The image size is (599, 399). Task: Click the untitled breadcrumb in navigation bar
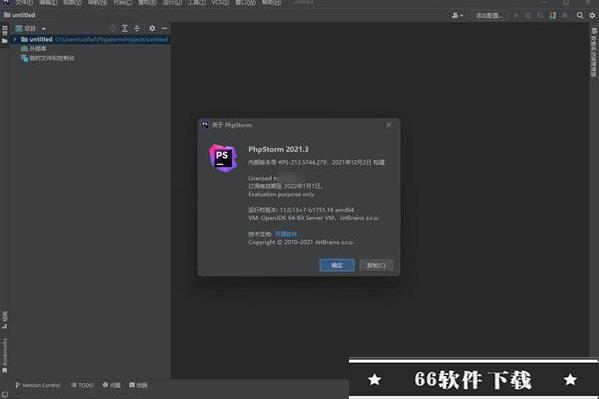point(20,15)
